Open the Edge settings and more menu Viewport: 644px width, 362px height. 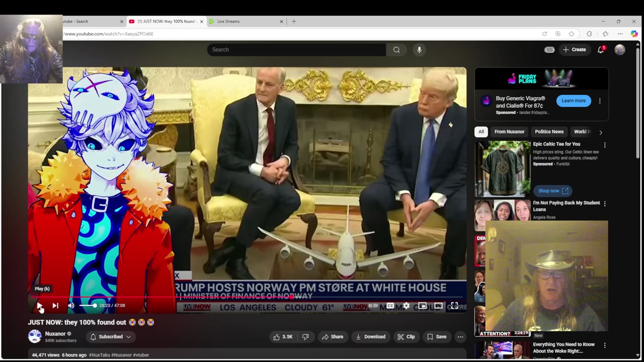[620, 34]
